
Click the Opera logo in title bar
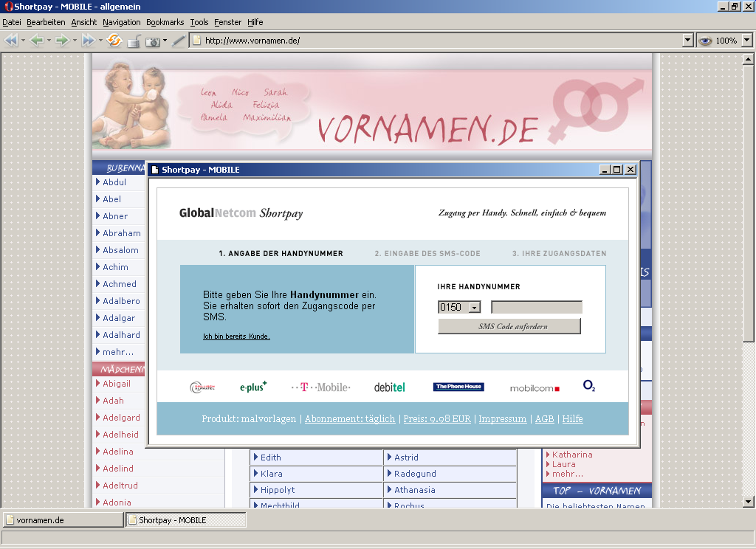click(8, 6)
